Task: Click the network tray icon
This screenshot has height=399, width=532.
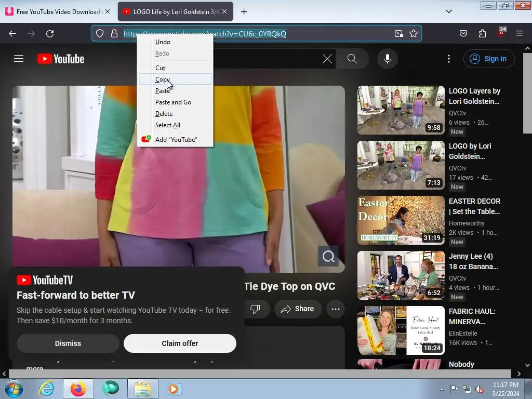Action: click(x=467, y=389)
